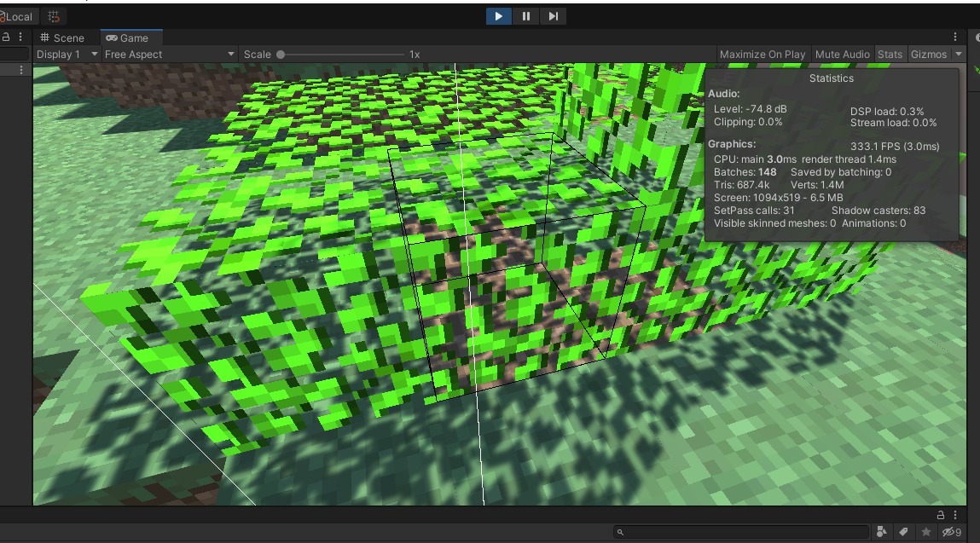
Task: Click the Level: -74.8 dB audio readout
Action: [x=750, y=109]
